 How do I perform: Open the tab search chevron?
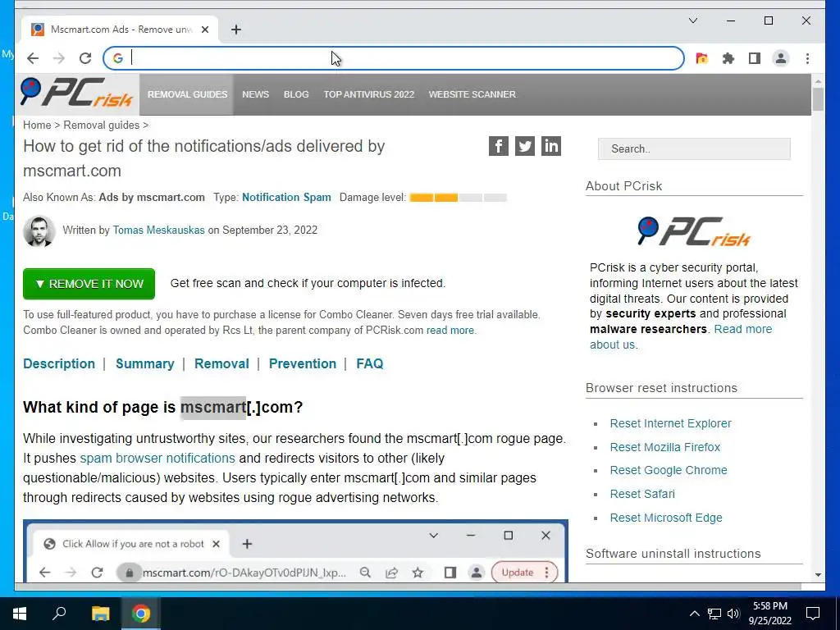click(692, 21)
